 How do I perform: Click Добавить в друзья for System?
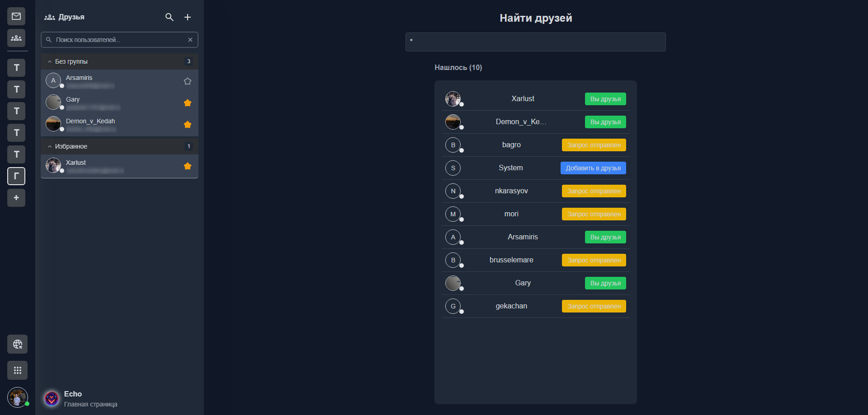(593, 168)
